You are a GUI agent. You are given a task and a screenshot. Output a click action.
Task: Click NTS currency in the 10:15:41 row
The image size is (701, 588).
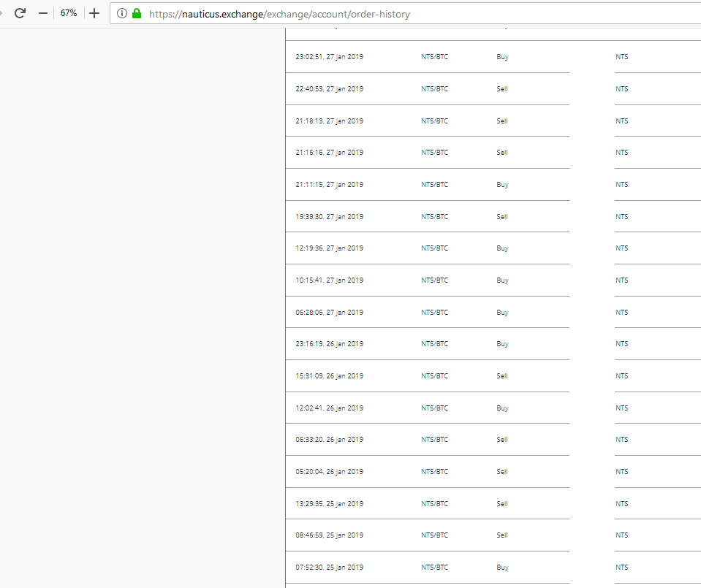pos(622,280)
